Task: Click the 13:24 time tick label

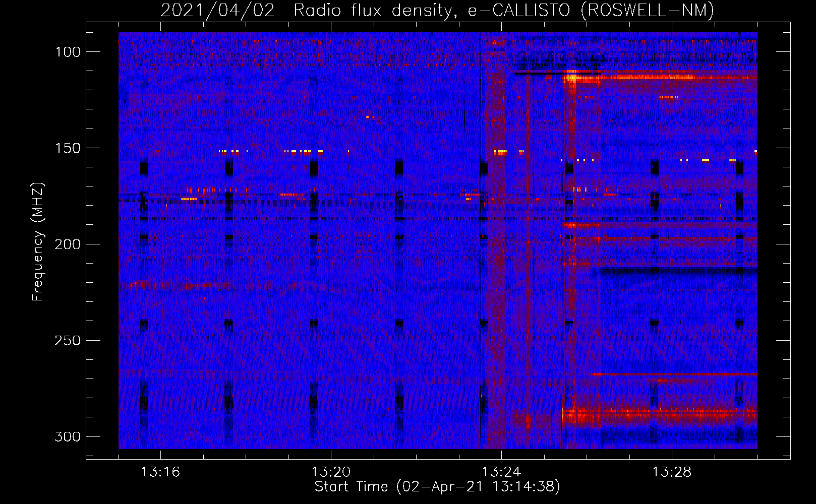Action: tap(501, 472)
